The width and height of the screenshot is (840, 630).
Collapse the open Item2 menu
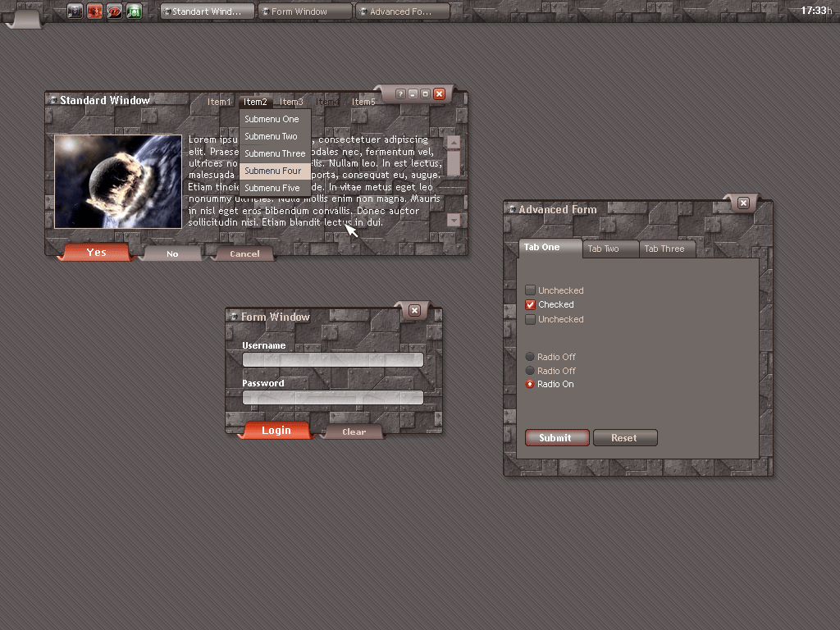click(255, 102)
